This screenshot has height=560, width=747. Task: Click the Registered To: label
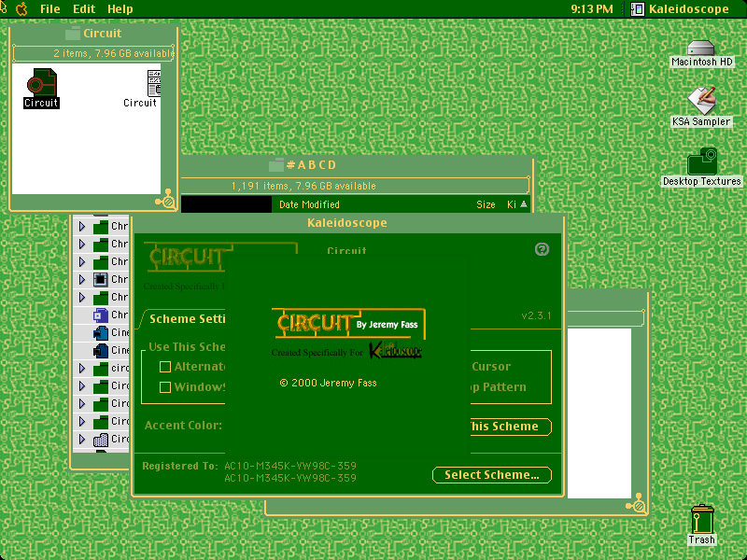click(180, 466)
